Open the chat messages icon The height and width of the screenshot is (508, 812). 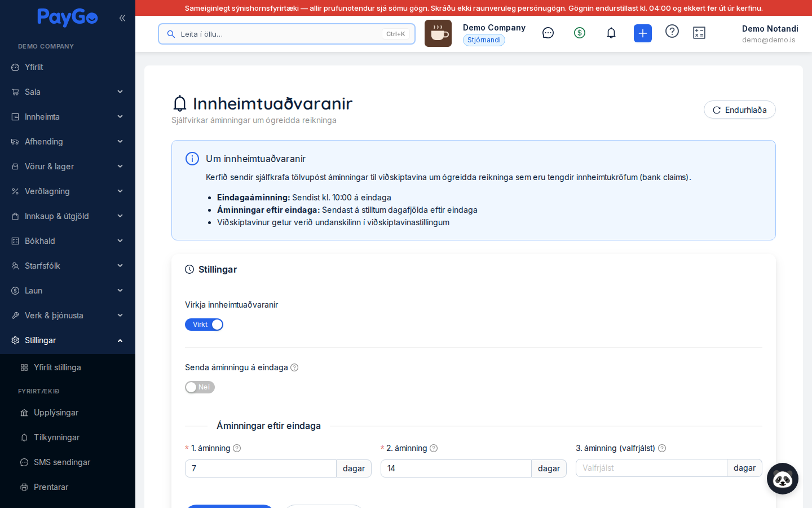coord(548,33)
